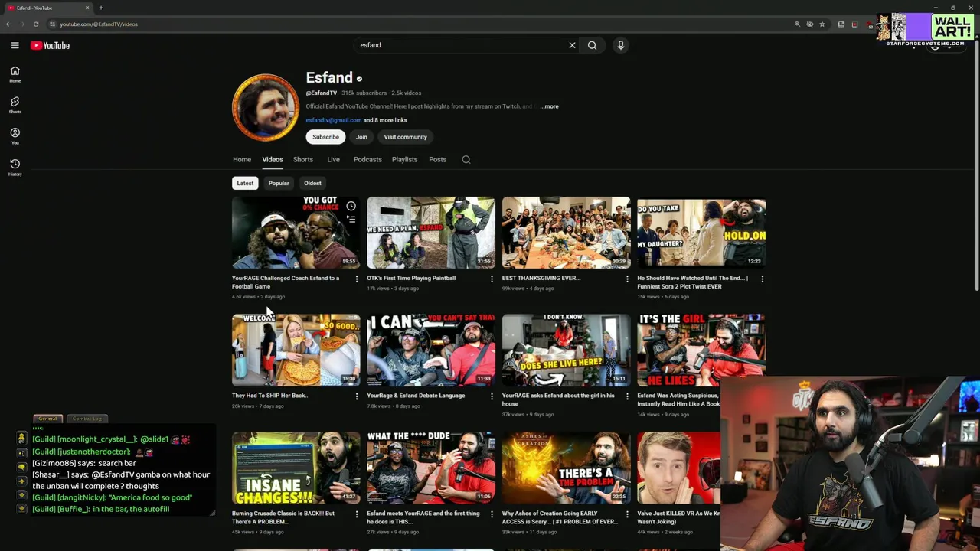Click the zoom magnifier in address bar
This screenshot has height=551, width=980.
click(x=798, y=24)
